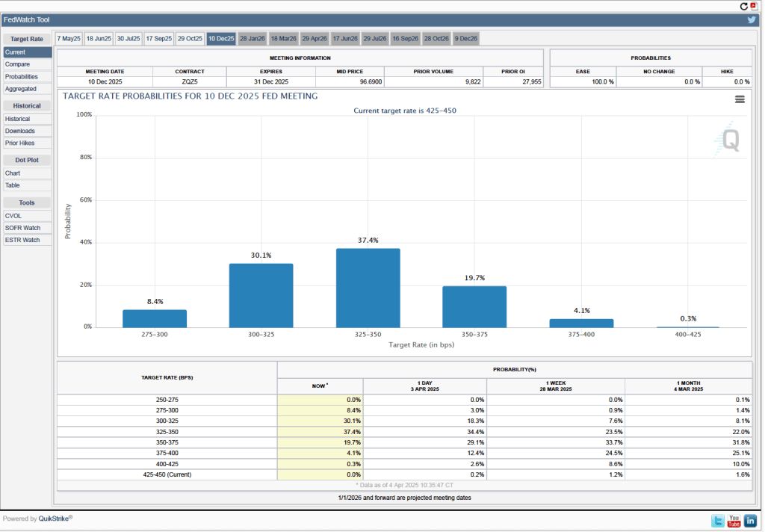
Task: Click the refresh icon at top right
Action: [x=744, y=6]
